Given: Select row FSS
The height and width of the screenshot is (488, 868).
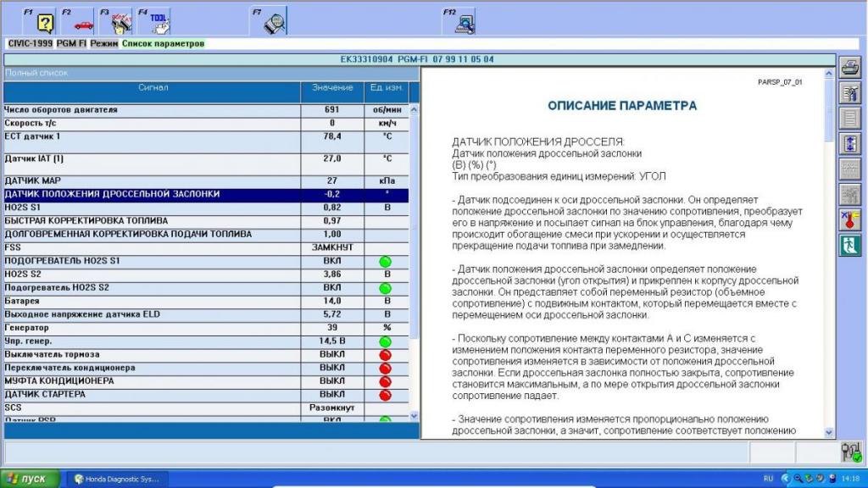Looking at the screenshot, I should click(206, 247).
